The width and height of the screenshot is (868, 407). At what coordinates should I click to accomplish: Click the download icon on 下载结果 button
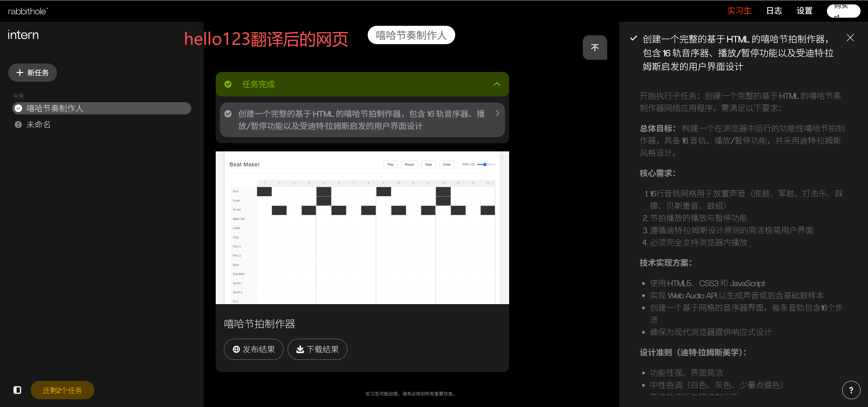pyautogui.click(x=300, y=349)
